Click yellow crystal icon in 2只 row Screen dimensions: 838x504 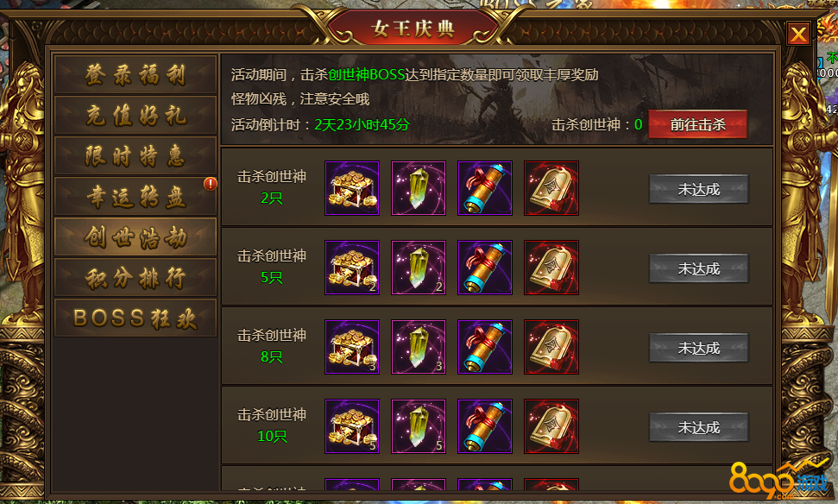click(x=419, y=188)
